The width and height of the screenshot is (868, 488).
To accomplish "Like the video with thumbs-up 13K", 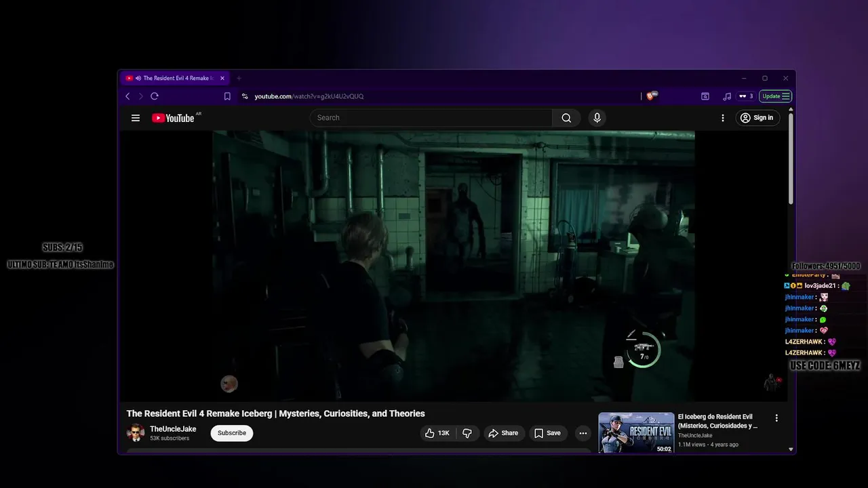I will [437, 433].
